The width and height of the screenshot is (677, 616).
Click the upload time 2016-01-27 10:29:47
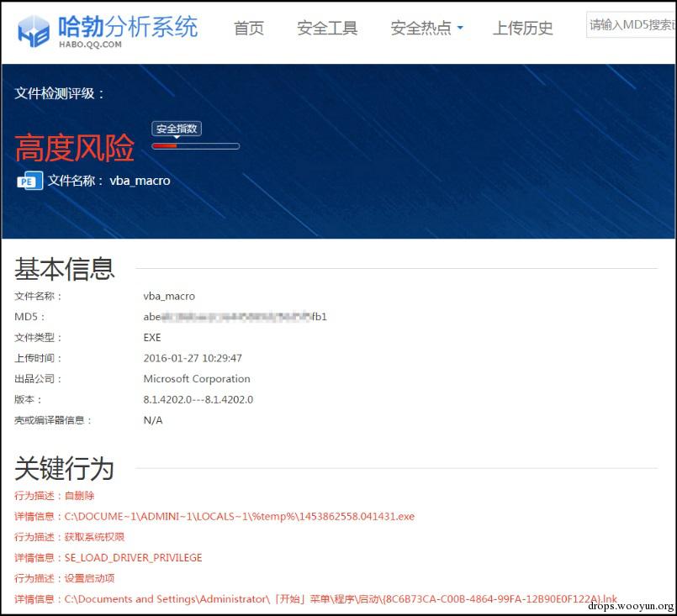click(193, 358)
